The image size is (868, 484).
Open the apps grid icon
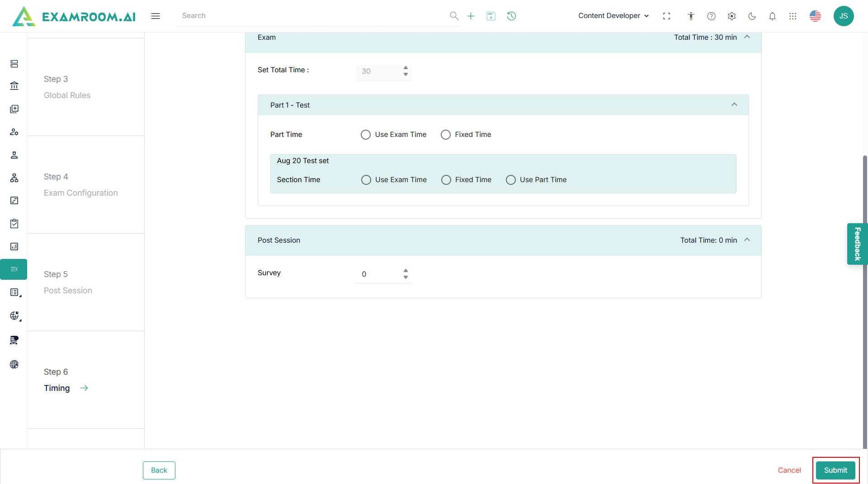point(793,16)
